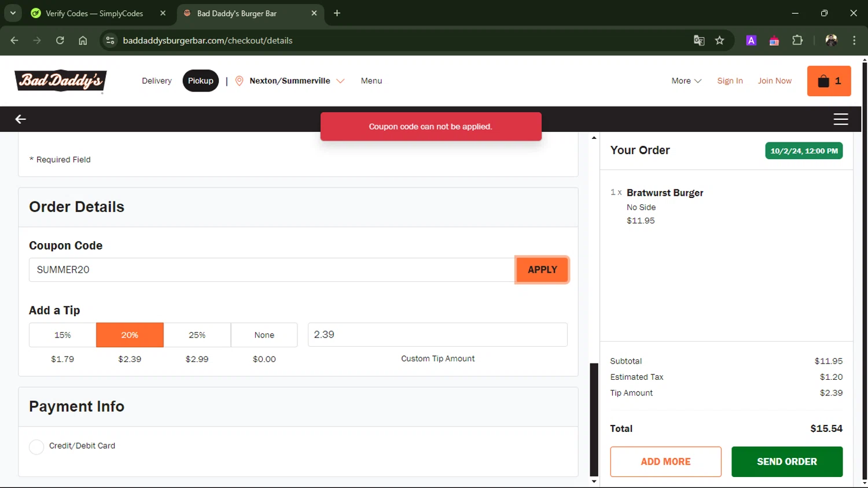Viewport: 868px width, 488px height.
Task: Focus the address bar URL
Action: [207, 41]
